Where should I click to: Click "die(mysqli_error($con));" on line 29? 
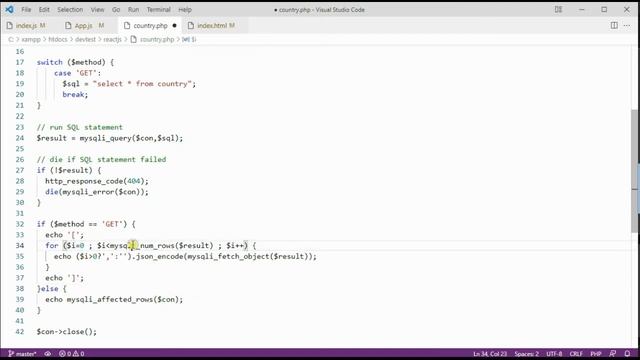click(97, 192)
